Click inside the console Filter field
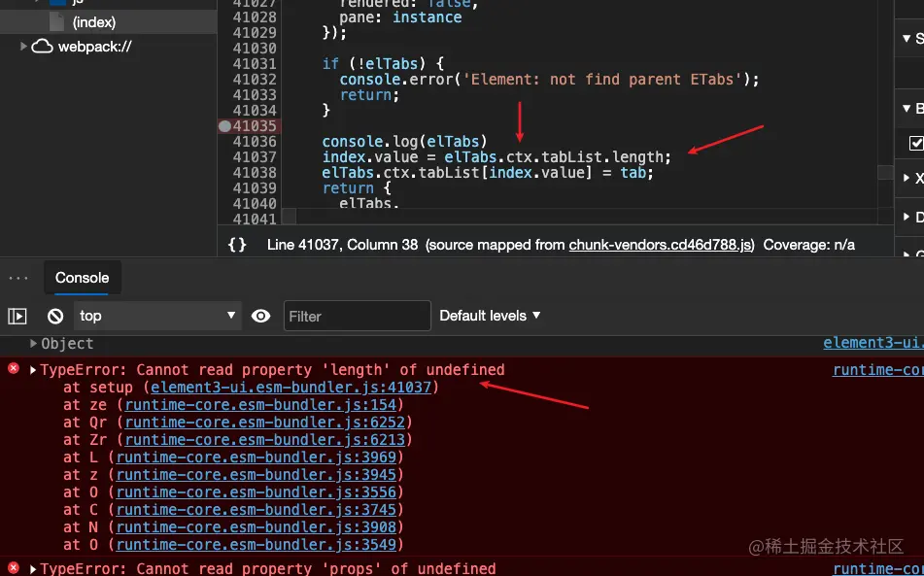This screenshot has height=576, width=924. (x=355, y=315)
